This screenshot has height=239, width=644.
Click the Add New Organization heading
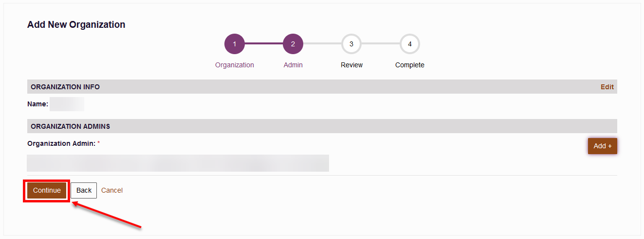coord(76,24)
